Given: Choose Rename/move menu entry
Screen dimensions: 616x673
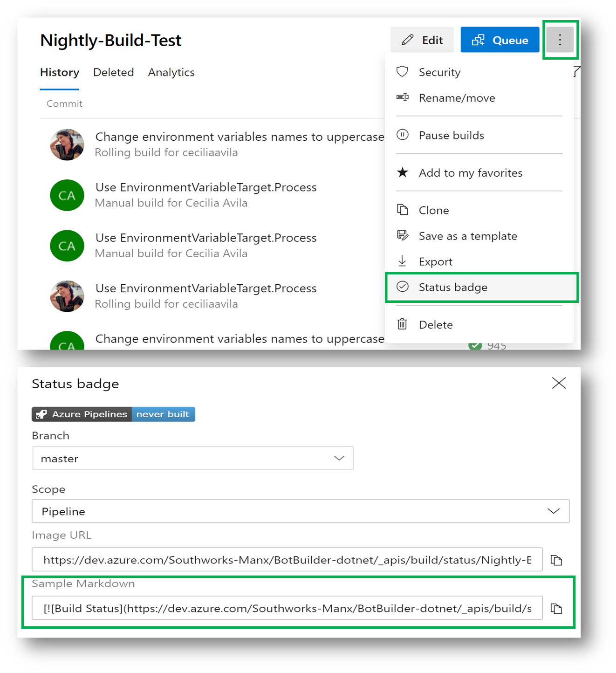Looking at the screenshot, I should click(x=479, y=98).
